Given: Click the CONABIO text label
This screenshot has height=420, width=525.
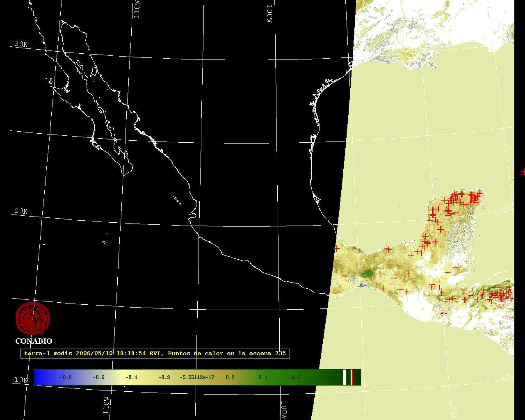Looking at the screenshot, I should [34, 341].
